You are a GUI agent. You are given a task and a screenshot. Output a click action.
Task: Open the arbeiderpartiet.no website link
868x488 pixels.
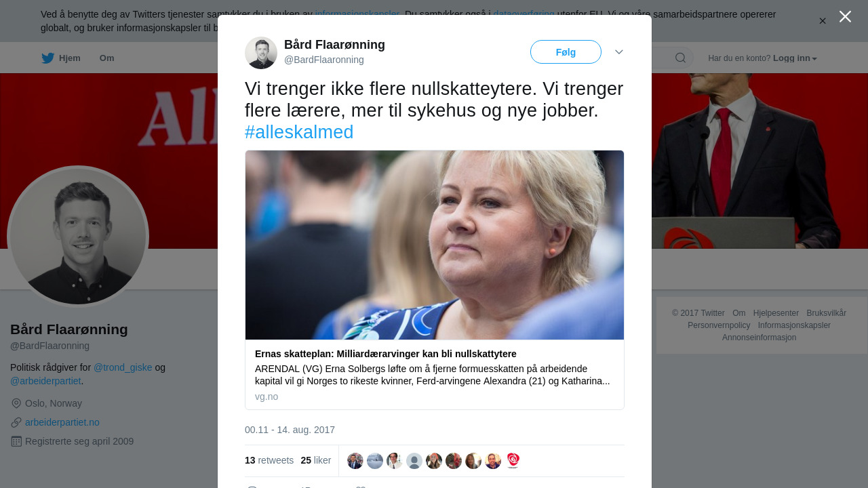pos(62,422)
